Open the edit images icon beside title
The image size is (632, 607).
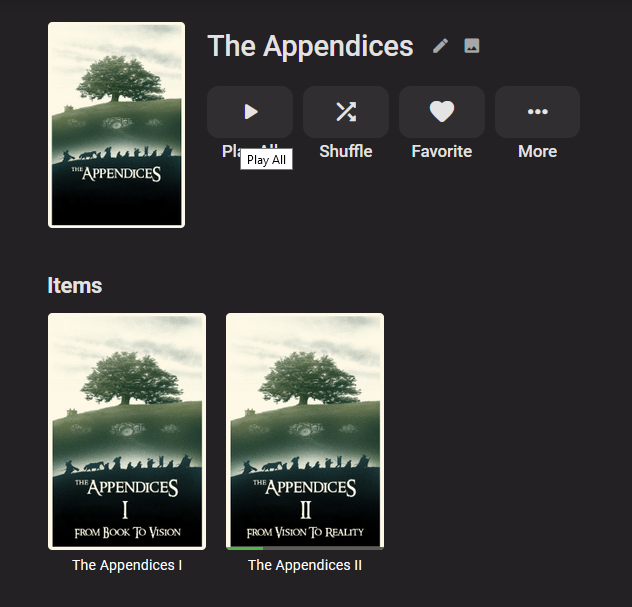(x=472, y=46)
